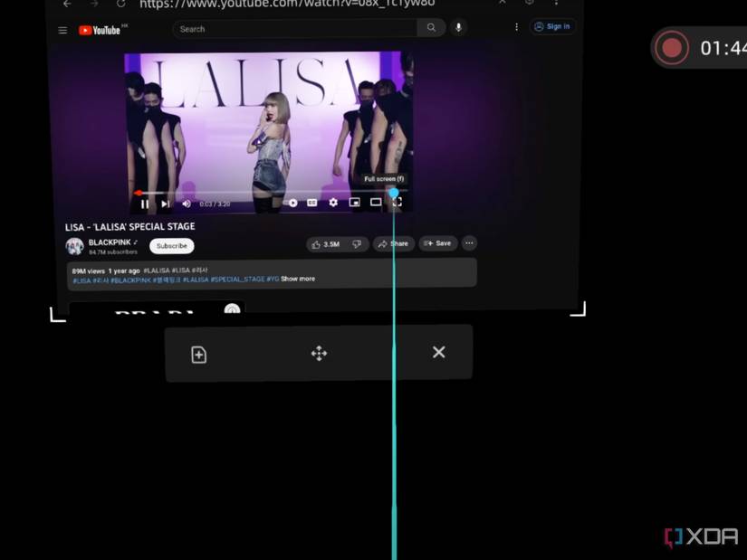Click the 89M views text
The image size is (747, 560).
tap(88, 271)
